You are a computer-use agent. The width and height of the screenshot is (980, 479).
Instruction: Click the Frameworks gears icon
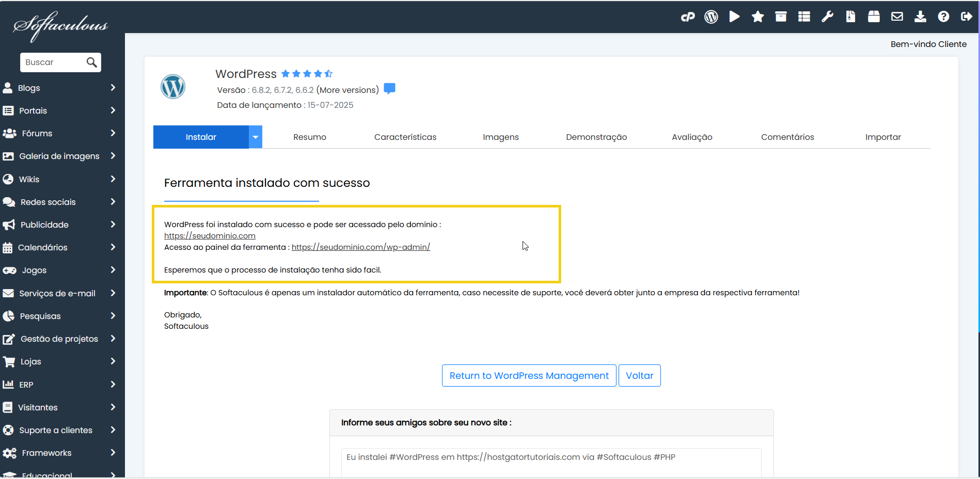(x=9, y=453)
